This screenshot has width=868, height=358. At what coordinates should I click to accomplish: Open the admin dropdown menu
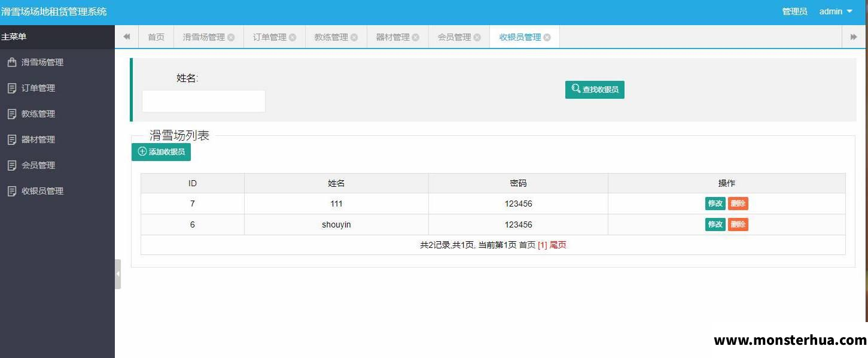[x=836, y=11]
